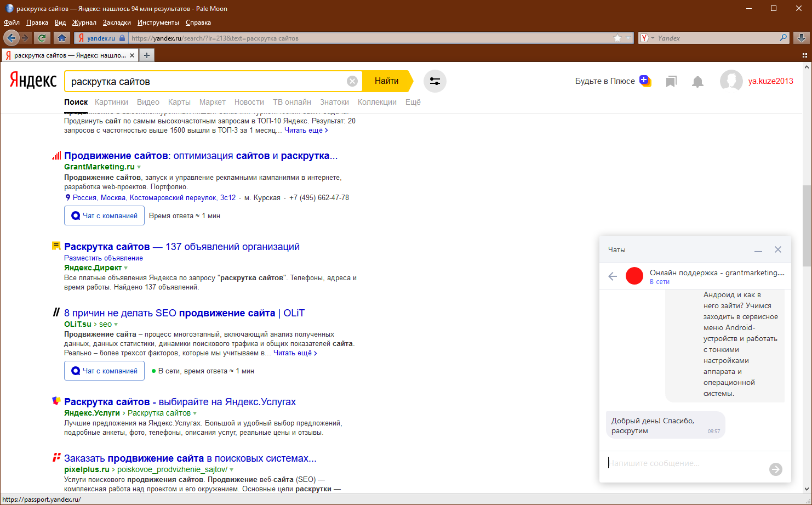Open a new browser tab
The height and width of the screenshot is (505, 812).
(146, 55)
